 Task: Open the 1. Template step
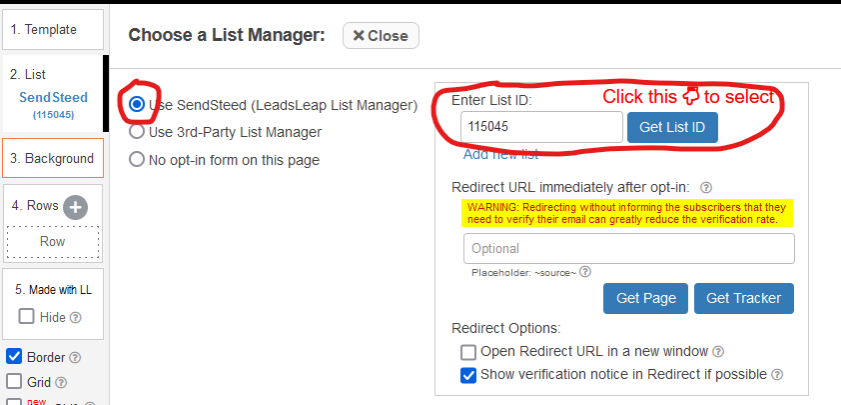pyautogui.click(x=53, y=30)
